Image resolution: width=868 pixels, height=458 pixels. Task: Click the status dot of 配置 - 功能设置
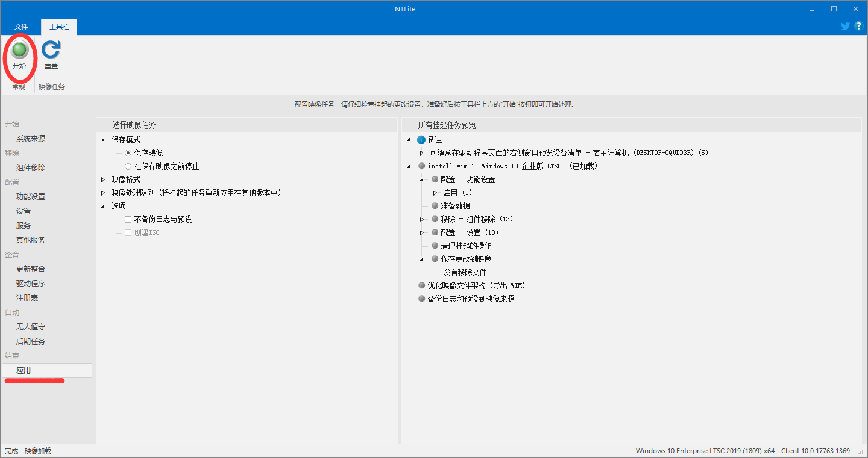[435, 179]
